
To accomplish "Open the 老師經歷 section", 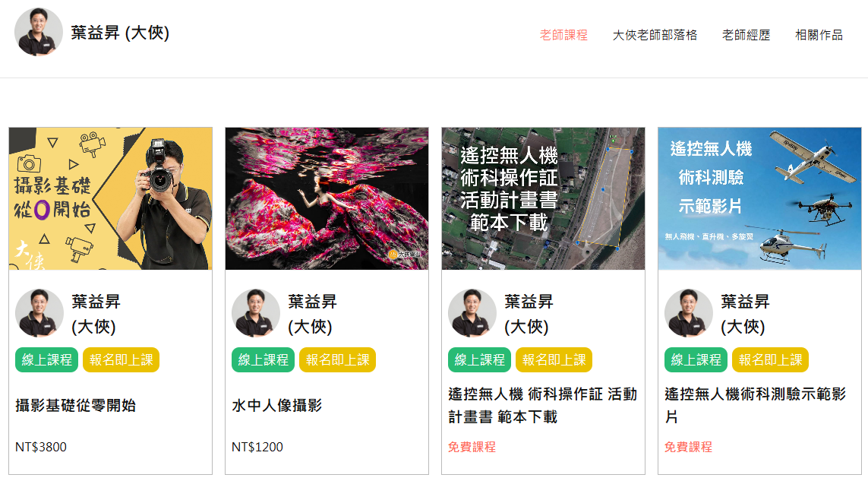I will click(x=746, y=35).
